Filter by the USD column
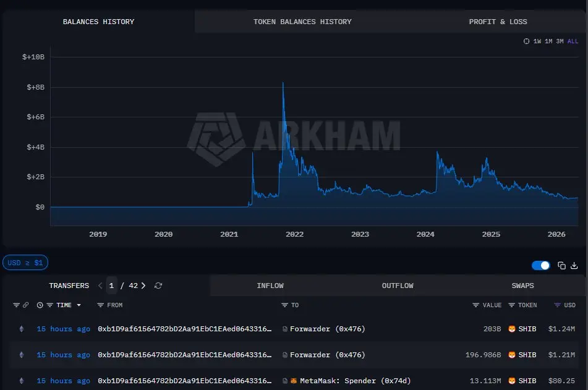 pyautogui.click(x=558, y=305)
